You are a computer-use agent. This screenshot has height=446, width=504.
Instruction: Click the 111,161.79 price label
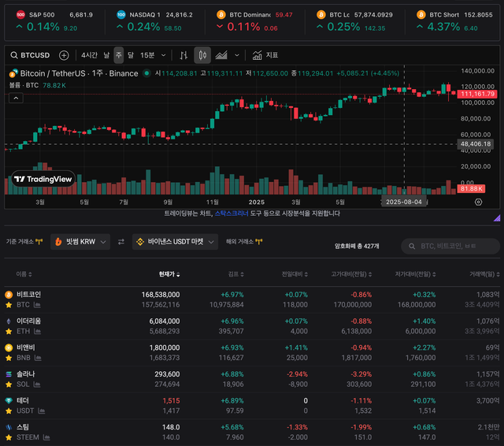[x=477, y=94]
